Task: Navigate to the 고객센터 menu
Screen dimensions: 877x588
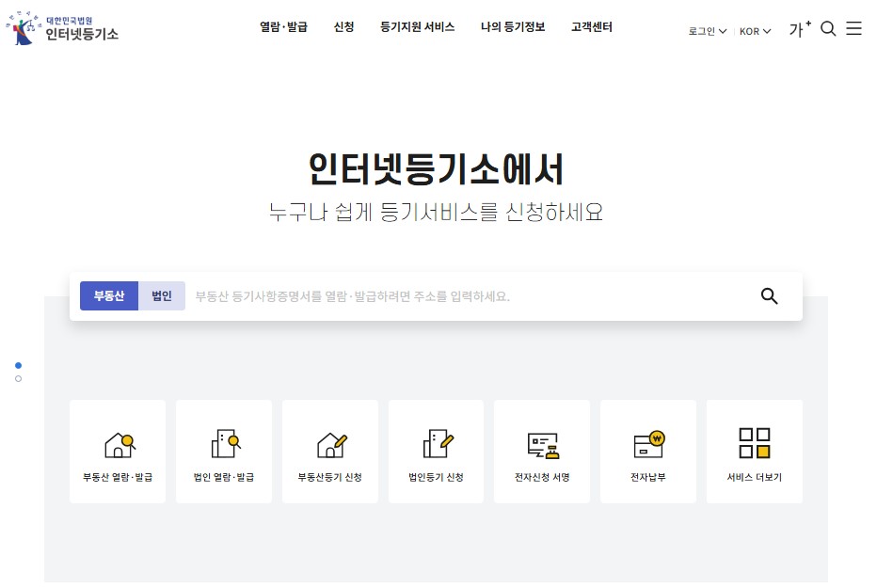Action: pyautogui.click(x=591, y=28)
